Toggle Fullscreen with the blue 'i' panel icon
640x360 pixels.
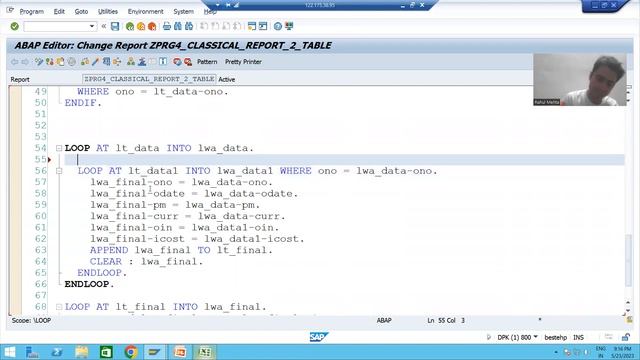[x=163, y=62]
